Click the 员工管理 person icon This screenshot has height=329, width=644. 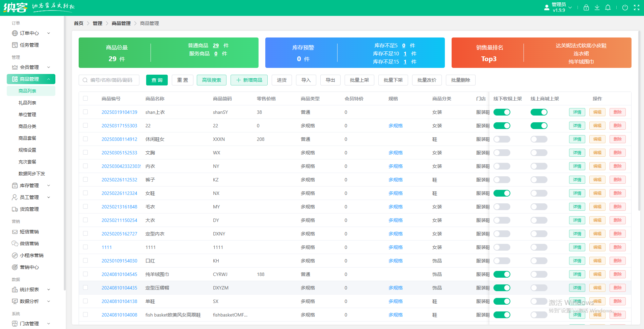15,197
